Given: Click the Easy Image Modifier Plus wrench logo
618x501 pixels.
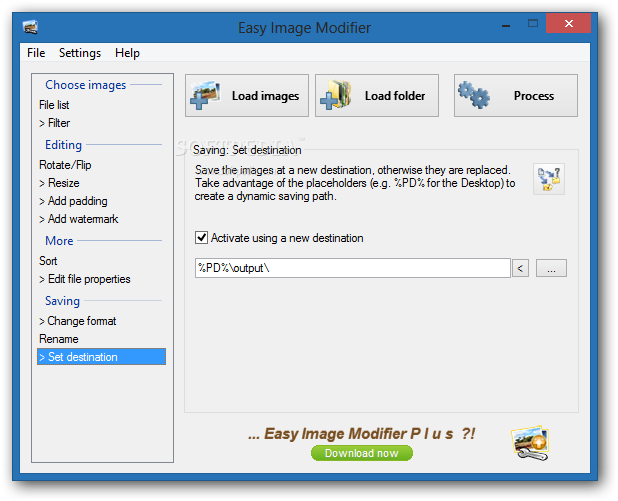Looking at the screenshot, I should (x=530, y=443).
